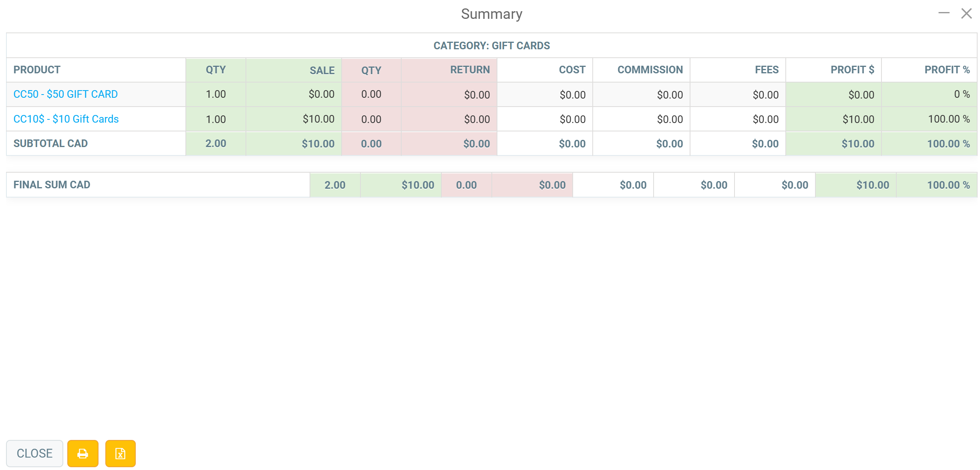The width and height of the screenshot is (980, 470).
Task: Click the PROFIT $ column header
Action: coord(852,70)
